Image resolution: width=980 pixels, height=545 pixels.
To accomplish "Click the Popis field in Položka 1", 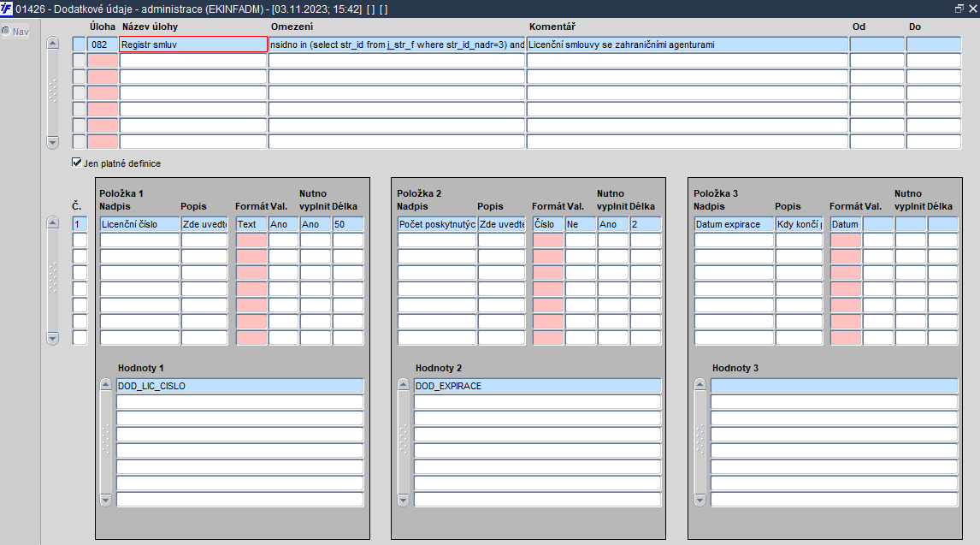I will (x=204, y=224).
